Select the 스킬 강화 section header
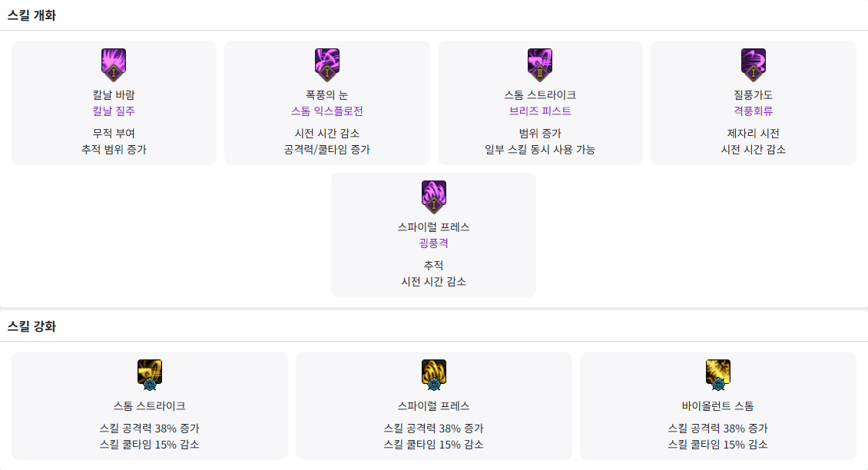Image resolution: width=868 pixels, height=470 pixels. pyautogui.click(x=31, y=326)
